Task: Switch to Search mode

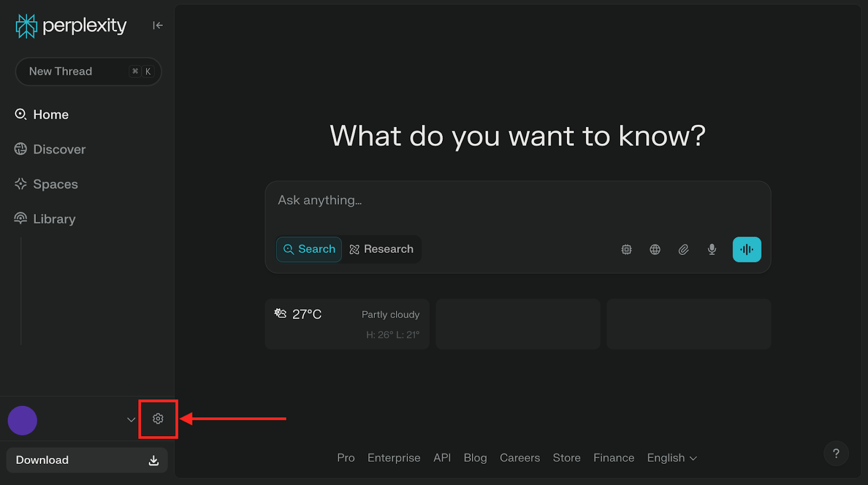Action: 309,249
